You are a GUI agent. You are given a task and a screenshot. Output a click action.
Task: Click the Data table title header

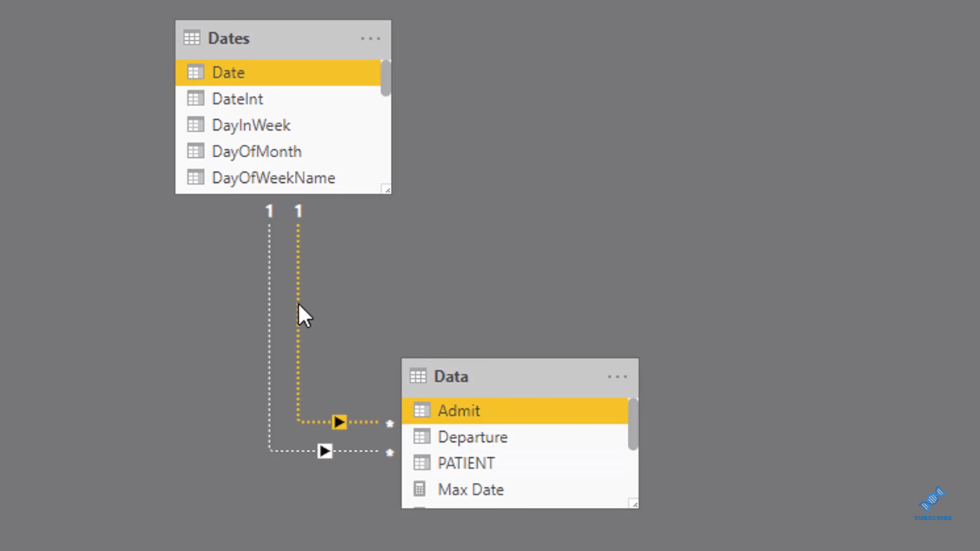pos(520,377)
